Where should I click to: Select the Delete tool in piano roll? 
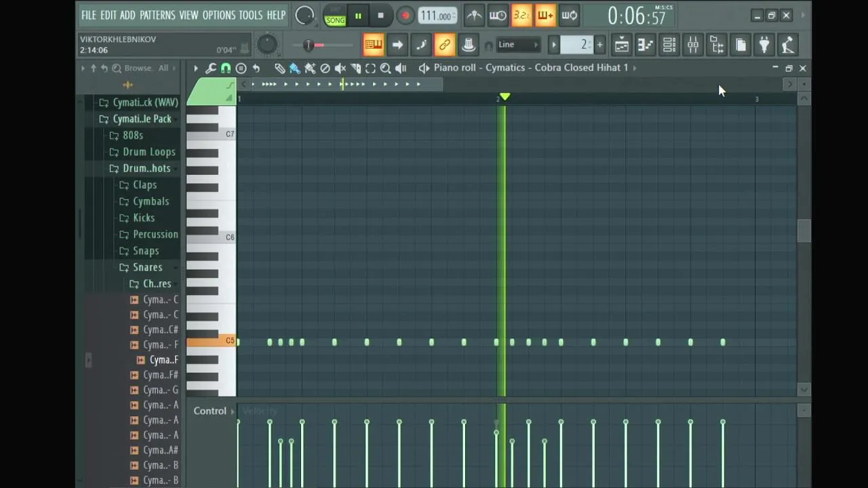325,68
